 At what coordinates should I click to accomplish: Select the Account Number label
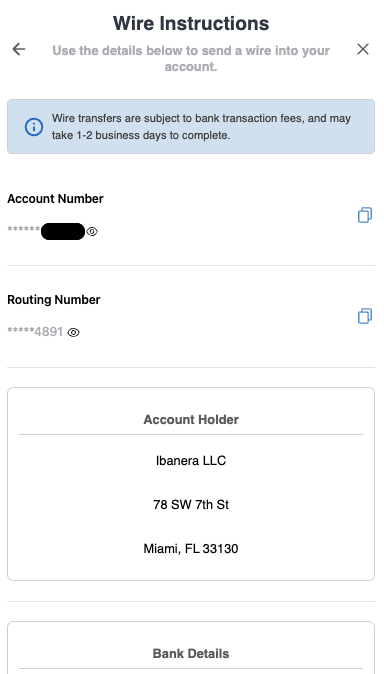[55, 199]
